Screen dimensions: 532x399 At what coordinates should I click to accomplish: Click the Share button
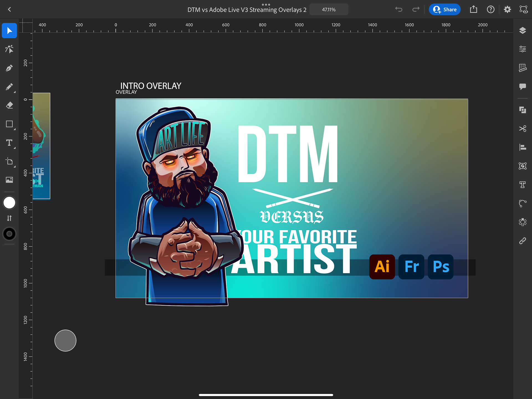click(444, 9)
